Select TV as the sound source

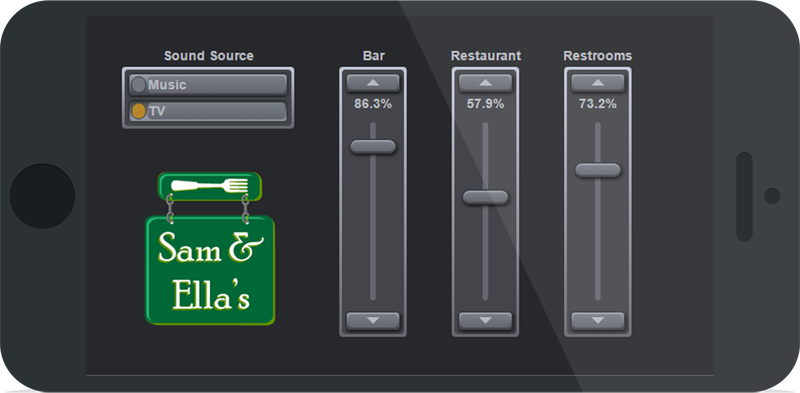208,111
